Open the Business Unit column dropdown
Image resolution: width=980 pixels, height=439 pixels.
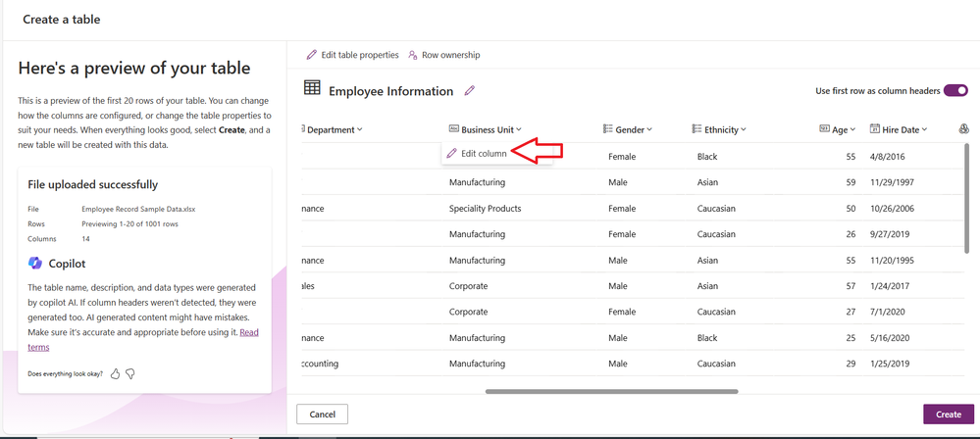(519, 130)
